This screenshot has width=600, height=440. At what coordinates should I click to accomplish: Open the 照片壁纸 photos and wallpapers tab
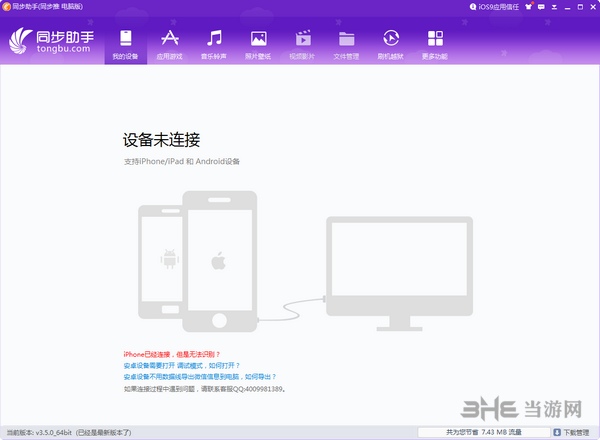point(258,44)
